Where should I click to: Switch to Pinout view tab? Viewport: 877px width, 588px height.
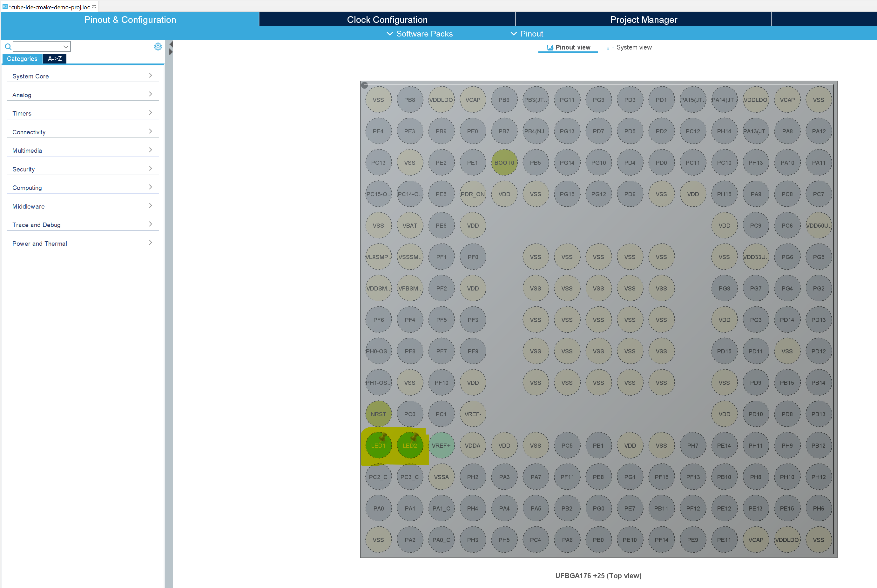click(x=569, y=47)
